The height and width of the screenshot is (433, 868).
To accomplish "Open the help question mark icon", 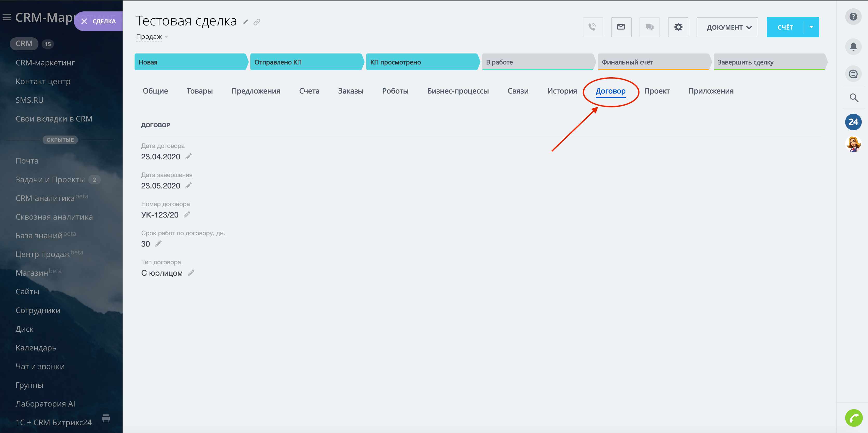I will point(853,17).
